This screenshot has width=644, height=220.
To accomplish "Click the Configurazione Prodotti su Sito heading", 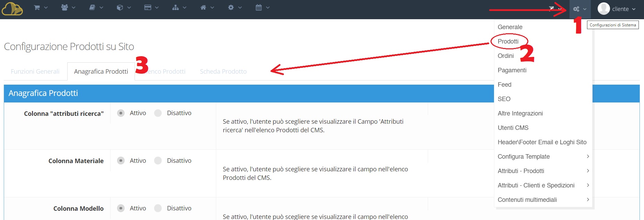I will pos(69,46).
